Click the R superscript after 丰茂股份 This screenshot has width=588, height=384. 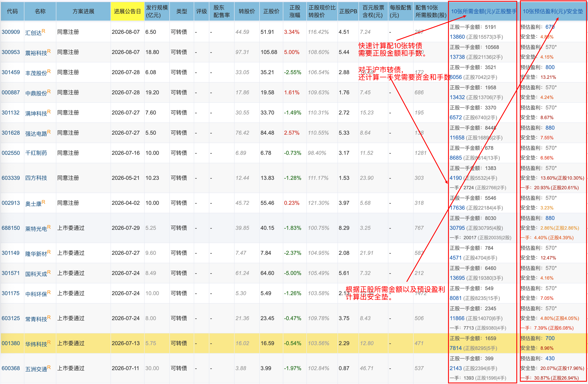[49, 71]
